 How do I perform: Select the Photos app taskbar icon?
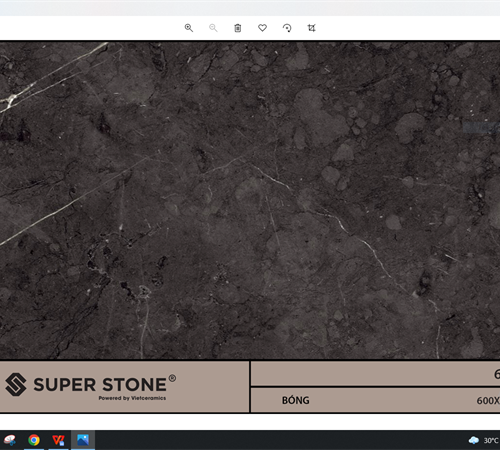point(83,440)
